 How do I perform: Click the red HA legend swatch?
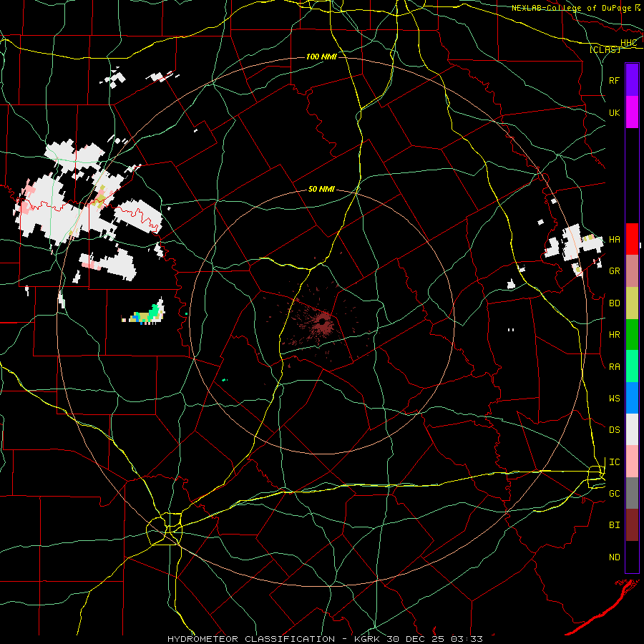point(632,239)
